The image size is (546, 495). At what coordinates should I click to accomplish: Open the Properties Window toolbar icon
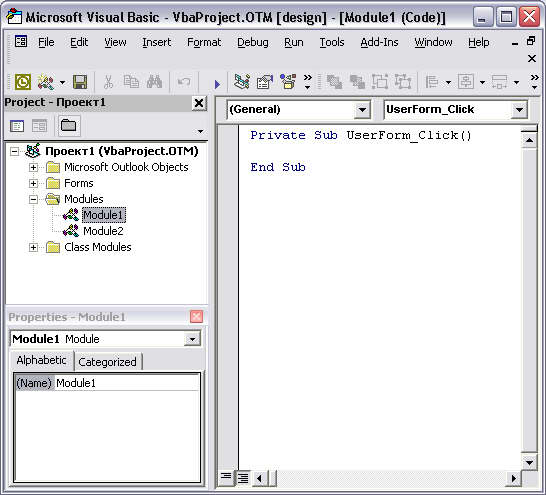click(x=265, y=82)
